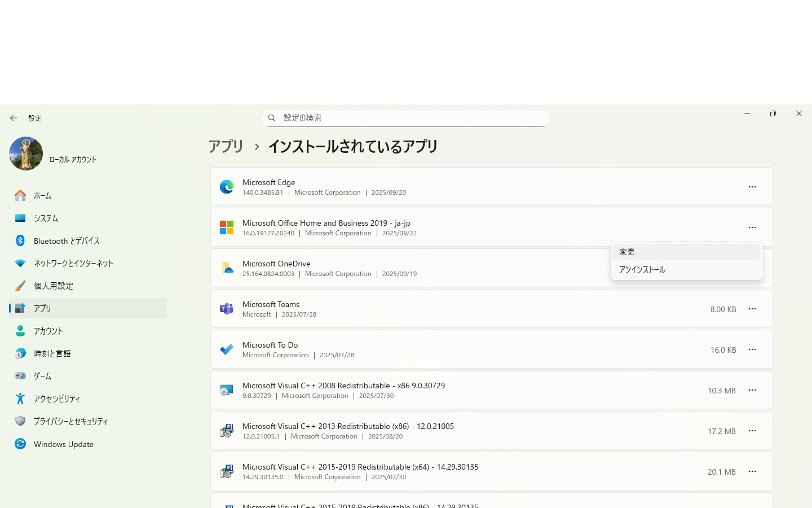Viewport: 812px width, 508px height.
Task: Expand options for Visual C++ 2008 Redistributable
Action: (x=752, y=390)
